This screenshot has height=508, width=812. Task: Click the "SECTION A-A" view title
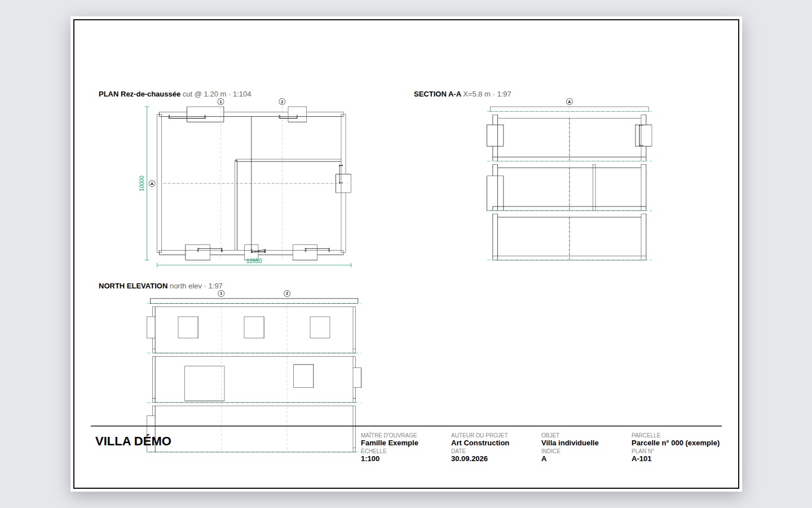click(x=438, y=94)
